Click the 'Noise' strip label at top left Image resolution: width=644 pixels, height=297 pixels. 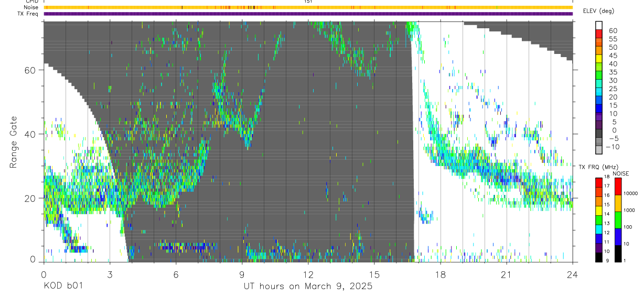pos(31,7)
